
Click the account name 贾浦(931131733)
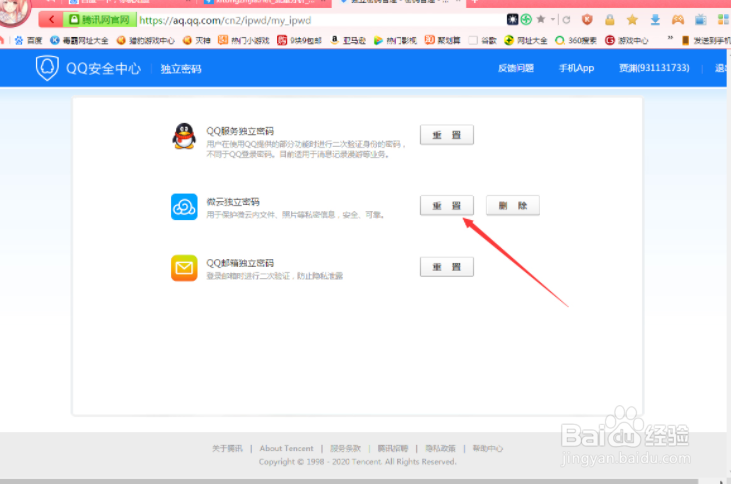(x=654, y=68)
